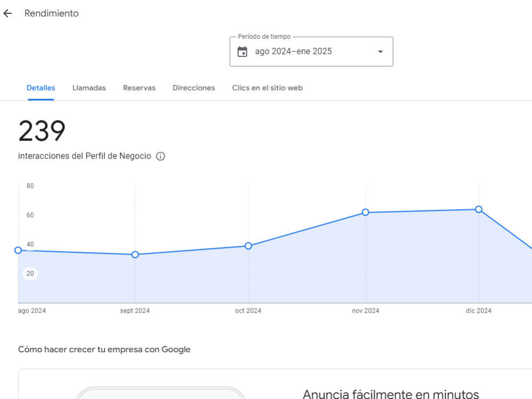
Task: Click the highlighted 20 axis label
Action: (30, 273)
